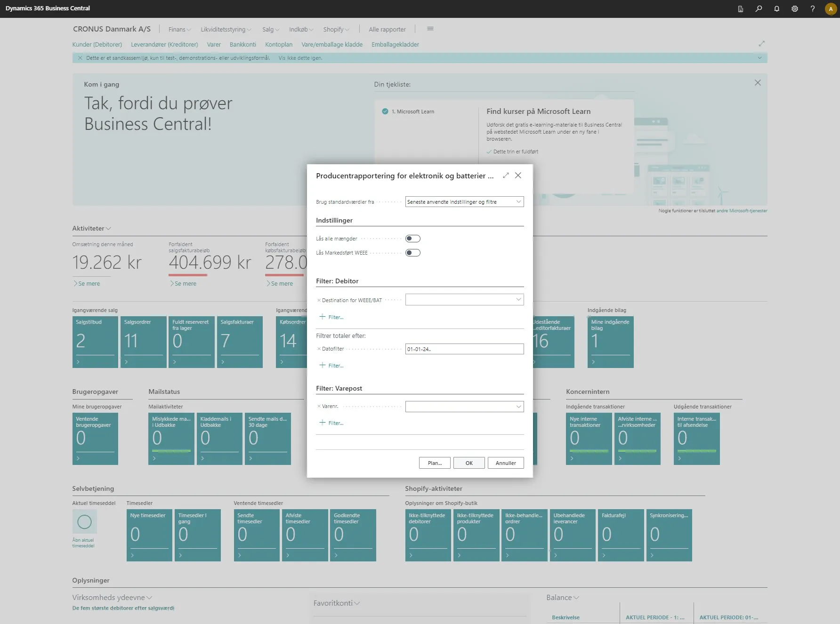Image resolution: width=840 pixels, height=624 pixels.
Task: Open the Kontoplan link
Action: click(279, 45)
